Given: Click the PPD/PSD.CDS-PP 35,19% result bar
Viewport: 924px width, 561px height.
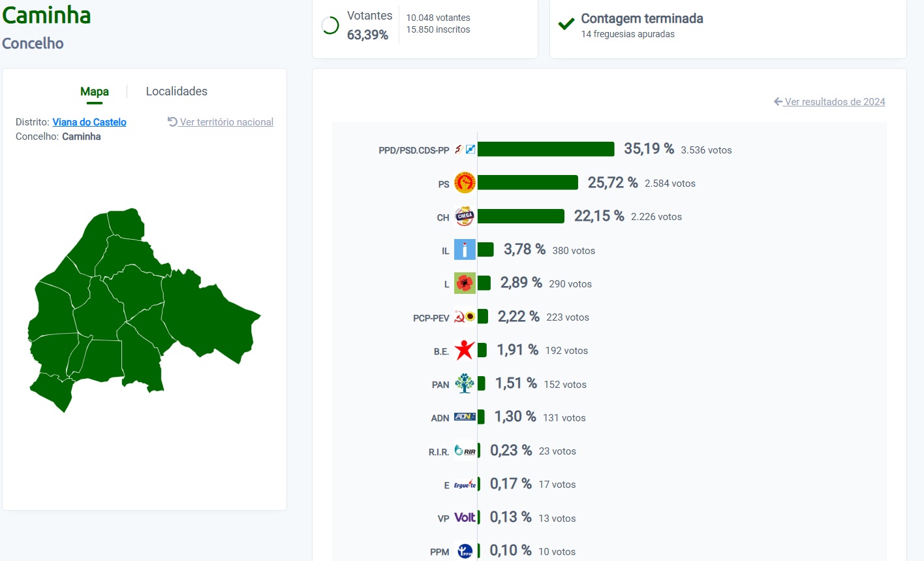Looking at the screenshot, I should pos(546,150).
